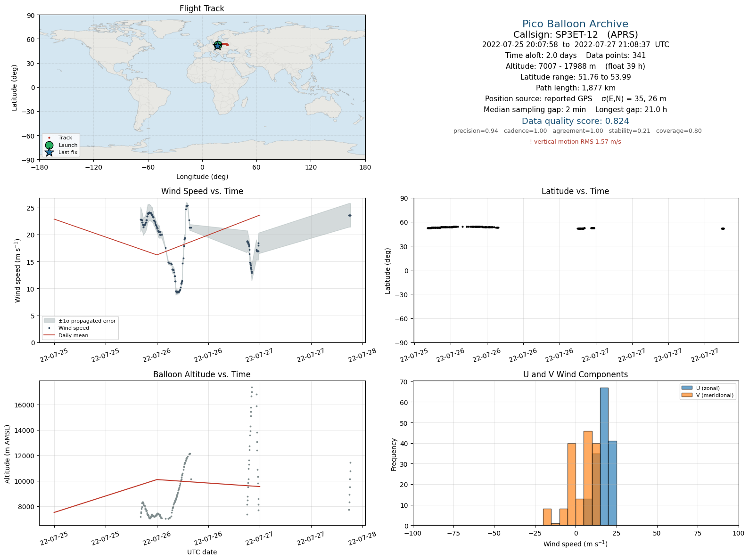
Task: Click the green Launch circle in map legend
Action: coord(49,145)
